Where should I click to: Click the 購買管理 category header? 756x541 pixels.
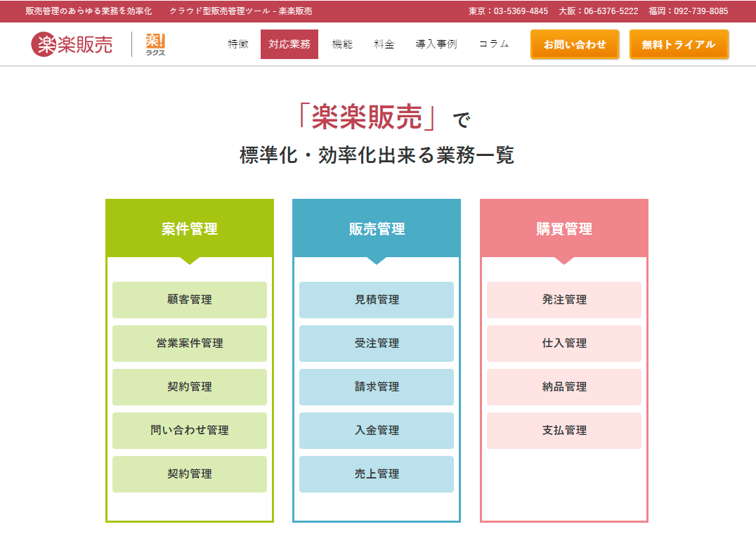tap(564, 228)
